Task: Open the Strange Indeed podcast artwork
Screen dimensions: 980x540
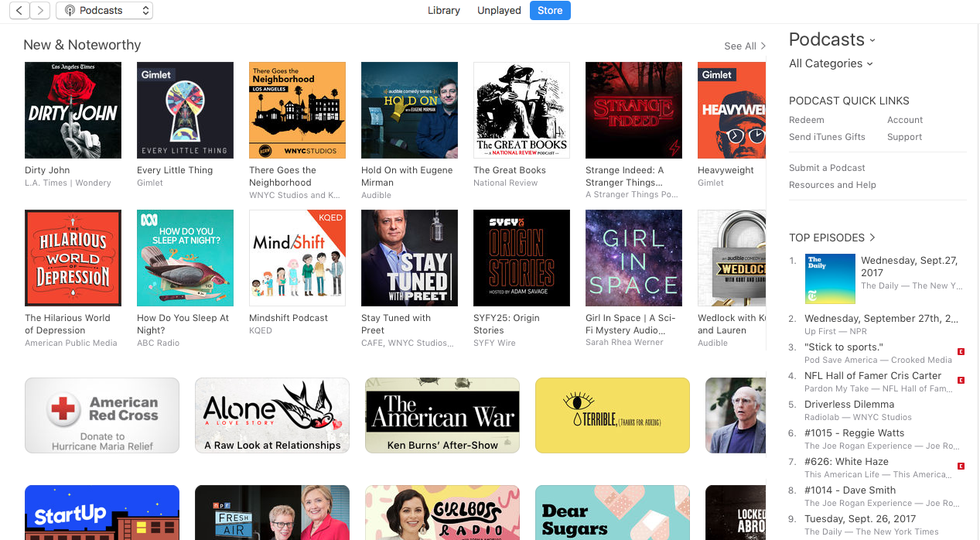Action: [x=633, y=110]
